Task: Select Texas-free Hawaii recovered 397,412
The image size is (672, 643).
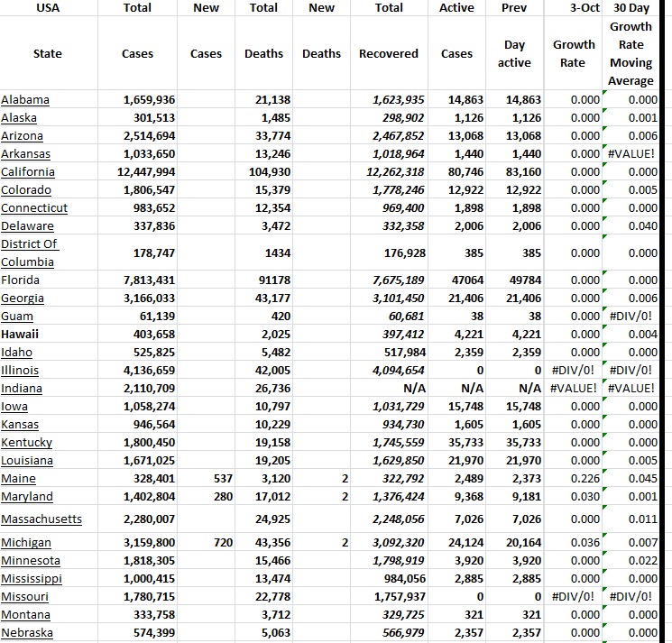Action: [x=389, y=335]
